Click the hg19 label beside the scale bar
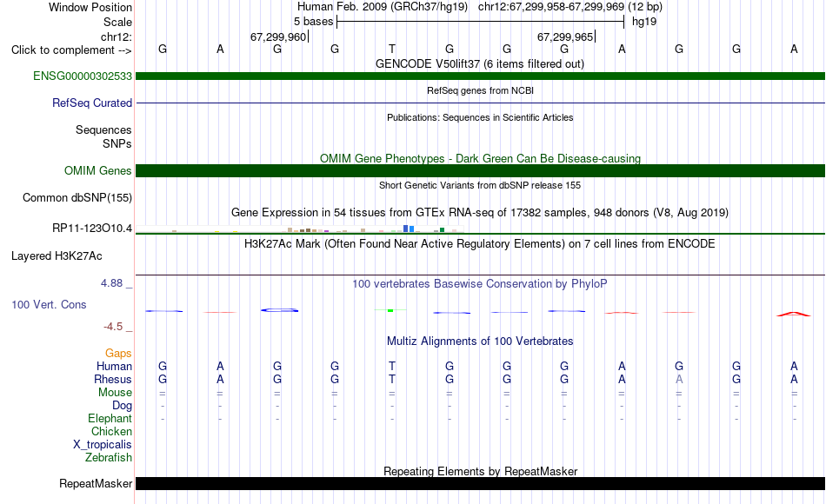This screenshot has width=826, height=504. click(x=644, y=22)
